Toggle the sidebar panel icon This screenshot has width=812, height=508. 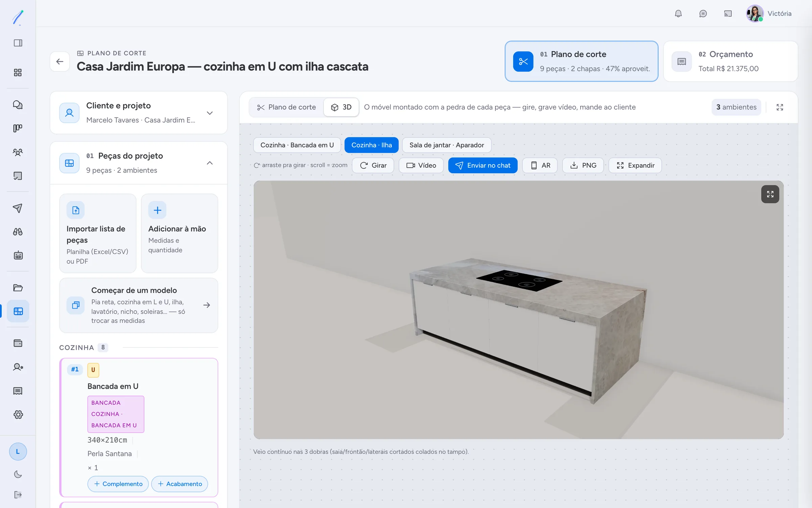(x=18, y=43)
